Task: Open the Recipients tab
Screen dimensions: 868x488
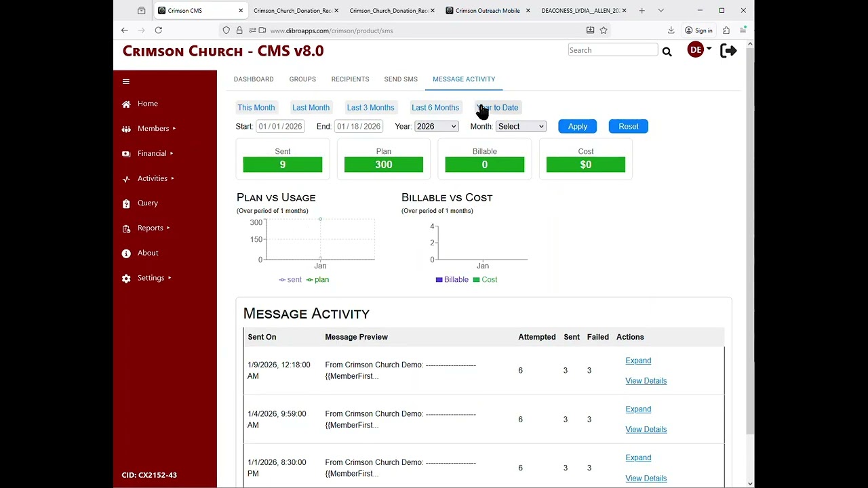Action: [x=350, y=79]
